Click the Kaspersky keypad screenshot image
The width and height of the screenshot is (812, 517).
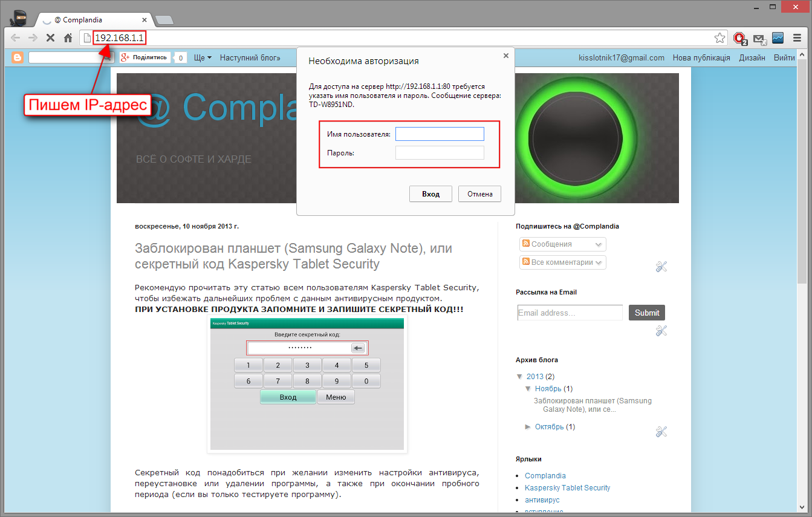(307, 383)
